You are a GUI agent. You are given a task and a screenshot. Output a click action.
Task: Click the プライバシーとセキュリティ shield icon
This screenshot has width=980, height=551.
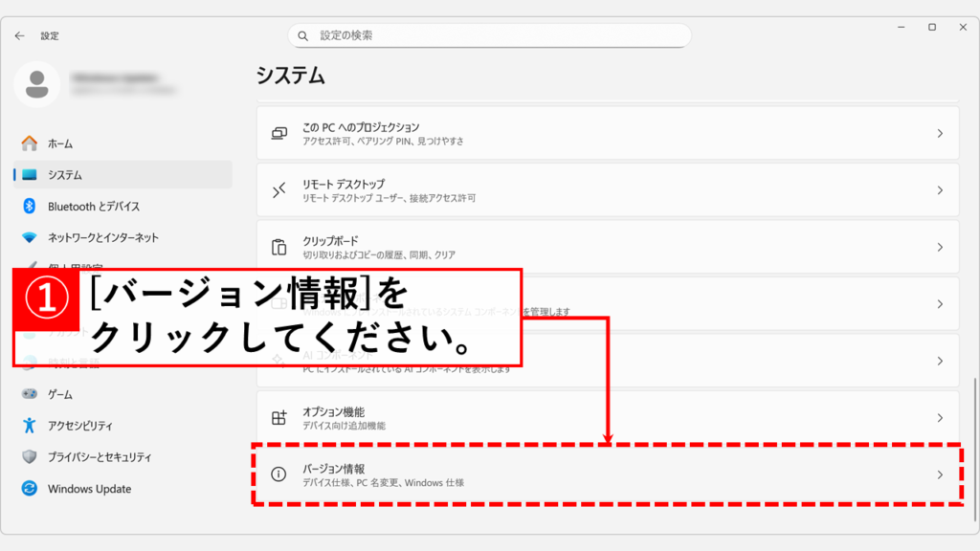point(30,457)
